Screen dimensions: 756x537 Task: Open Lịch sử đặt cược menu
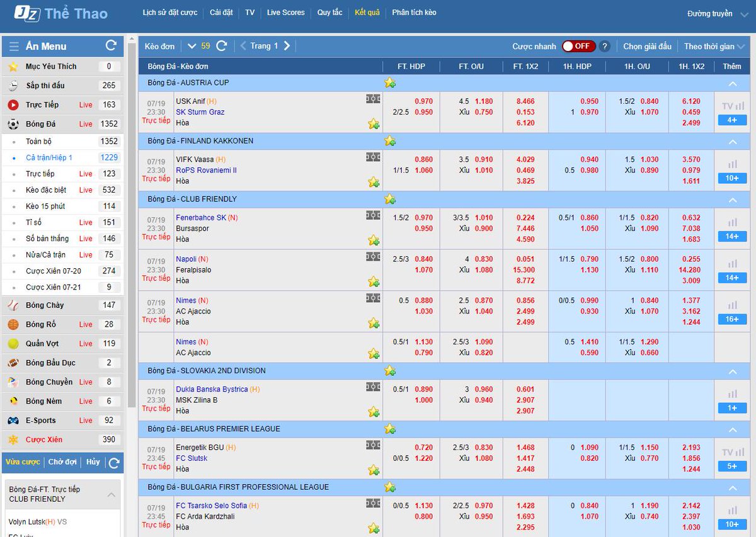point(170,13)
